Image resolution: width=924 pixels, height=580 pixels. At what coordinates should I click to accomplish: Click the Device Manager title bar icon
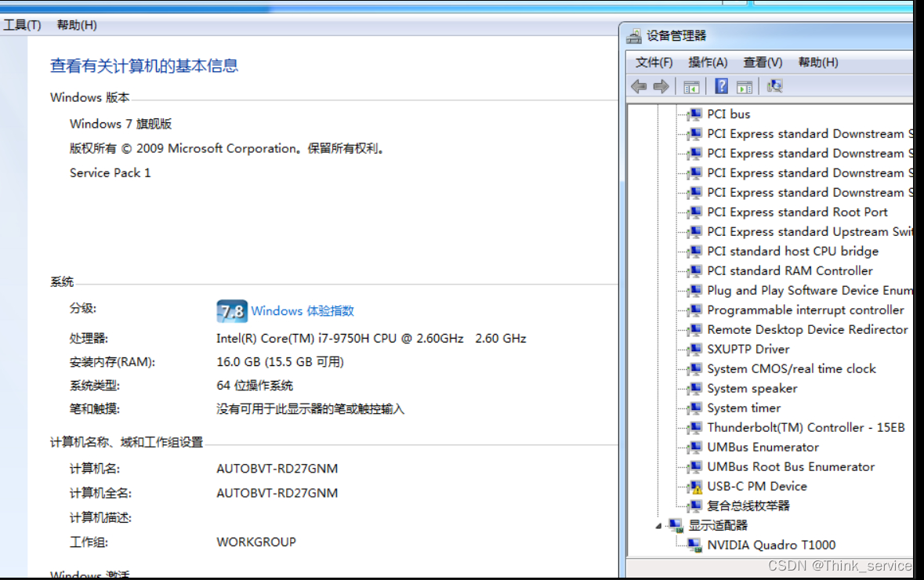[634, 37]
